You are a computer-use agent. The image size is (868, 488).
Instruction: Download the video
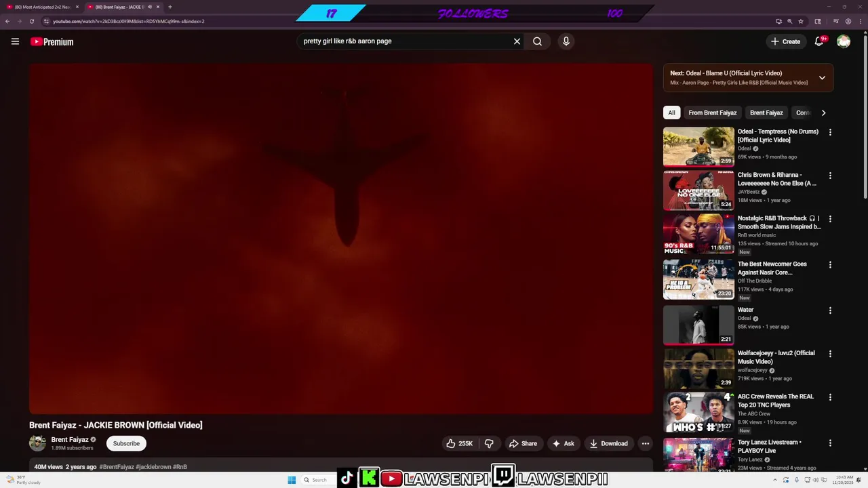click(x=608, y=443)
